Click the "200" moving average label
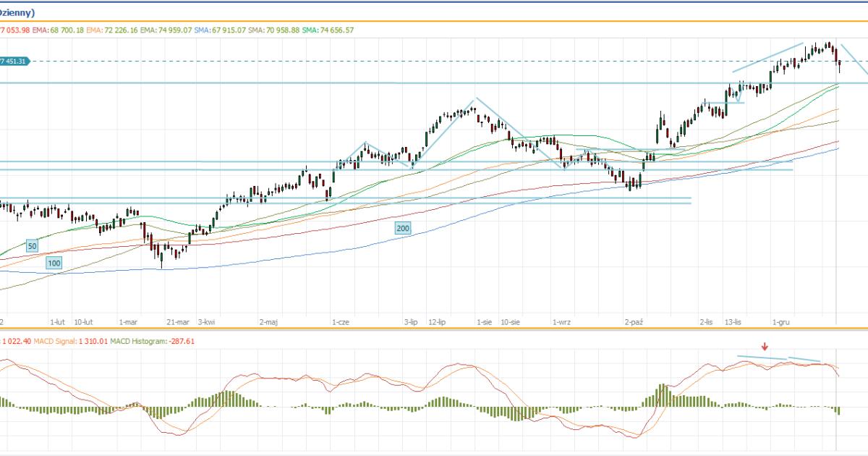This screenshot has width=868, height=456. click(403, 228)
